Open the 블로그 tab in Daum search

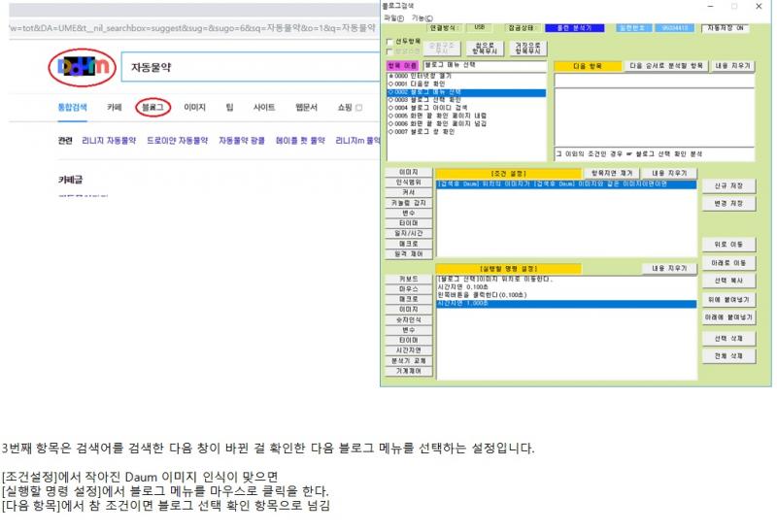point(152,107)
